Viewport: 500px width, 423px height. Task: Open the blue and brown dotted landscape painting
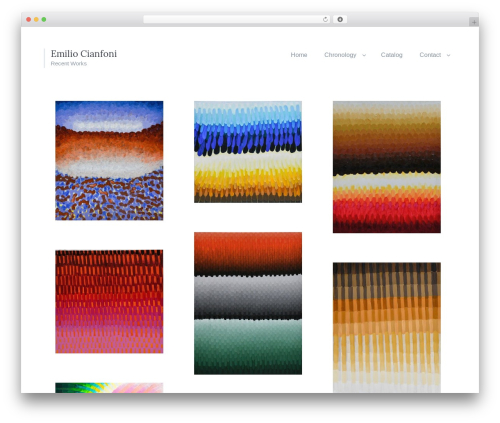click(x=109, y=161)
